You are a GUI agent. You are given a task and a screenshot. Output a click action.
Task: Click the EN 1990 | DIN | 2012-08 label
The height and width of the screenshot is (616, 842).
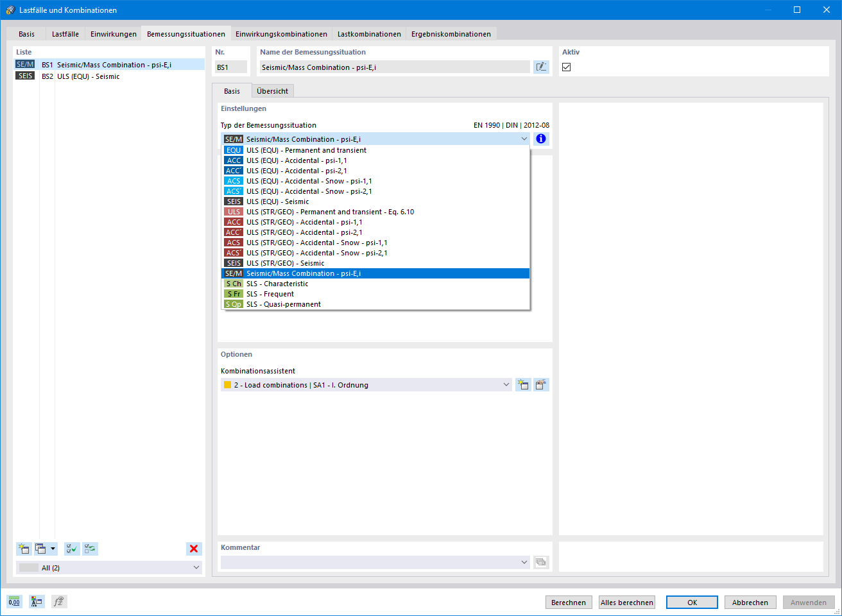pyautogui.click(x=511, y=125)
